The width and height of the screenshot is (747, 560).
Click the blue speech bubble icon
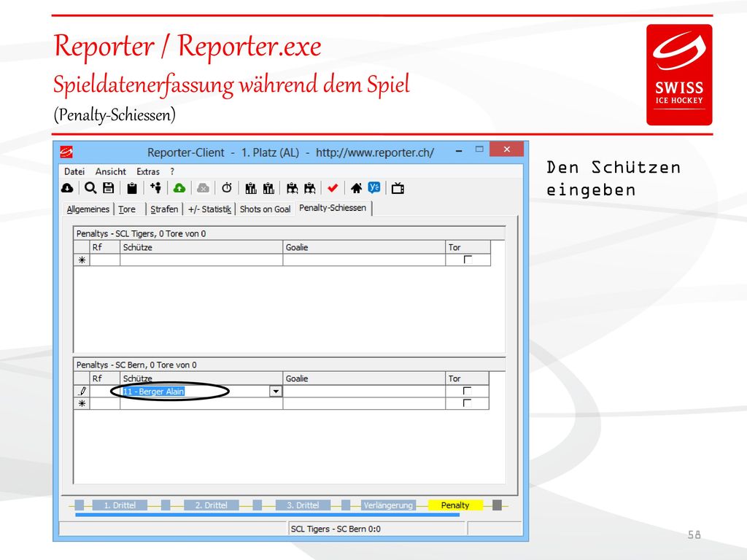(x=374, y=188)
